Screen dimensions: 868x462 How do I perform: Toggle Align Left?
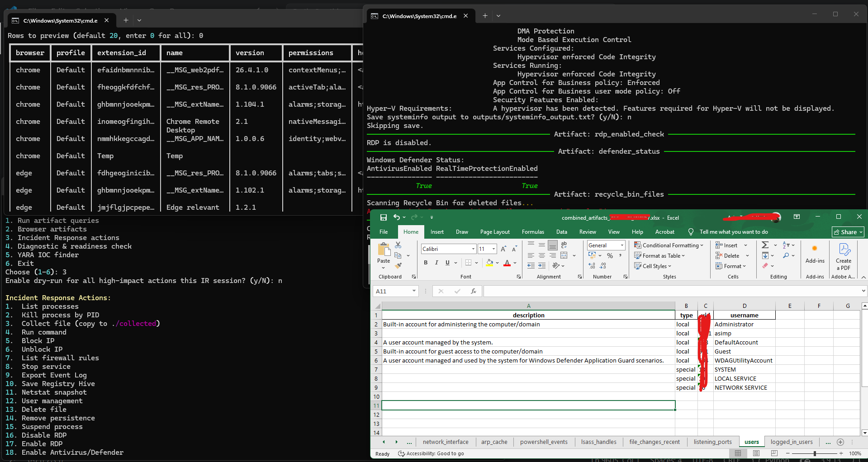[531, 255]
